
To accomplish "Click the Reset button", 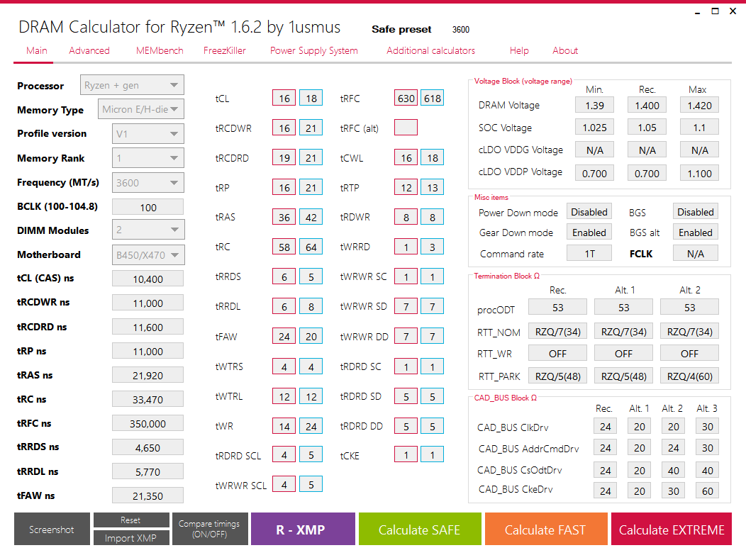I will pyautogui.click(x=131, y=520).
